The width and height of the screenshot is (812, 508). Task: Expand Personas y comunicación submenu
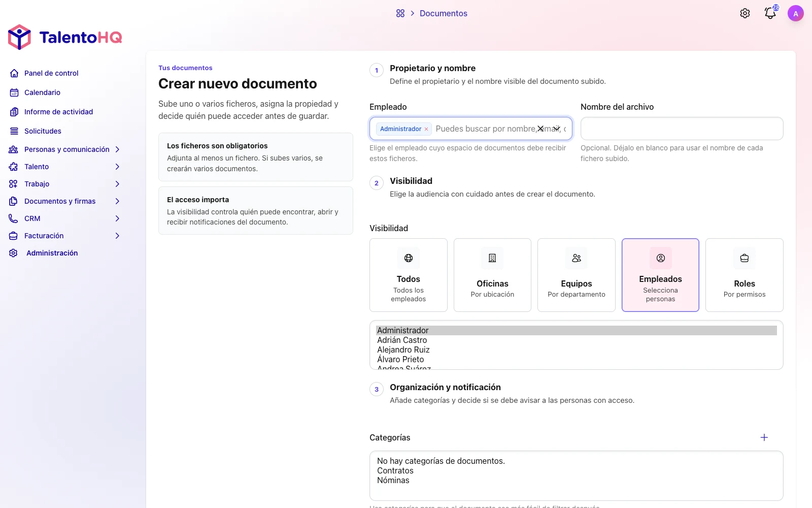(117, 149)
